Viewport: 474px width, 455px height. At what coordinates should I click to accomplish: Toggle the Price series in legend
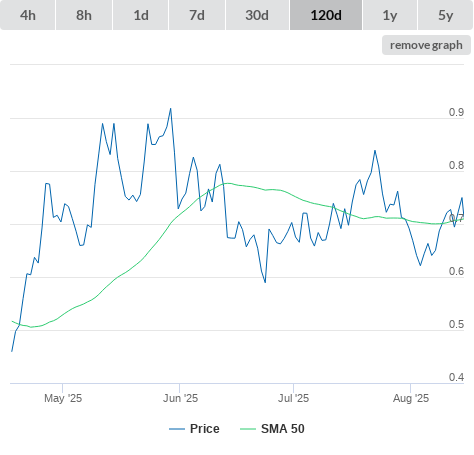[x=205, y=429]
